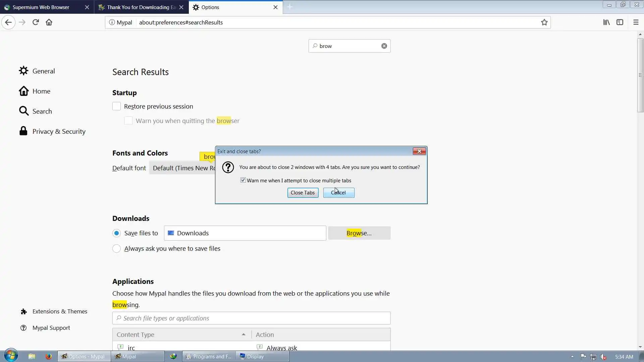Bookmark this page with star icon
The image size is (644, 362).
tap(544, 22)
